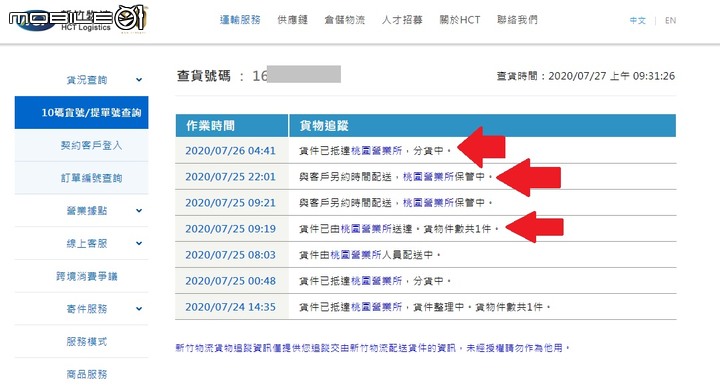The image size is (720, 390).
Task: Open the 倉儲物流 menu
Action: [344, 20]
